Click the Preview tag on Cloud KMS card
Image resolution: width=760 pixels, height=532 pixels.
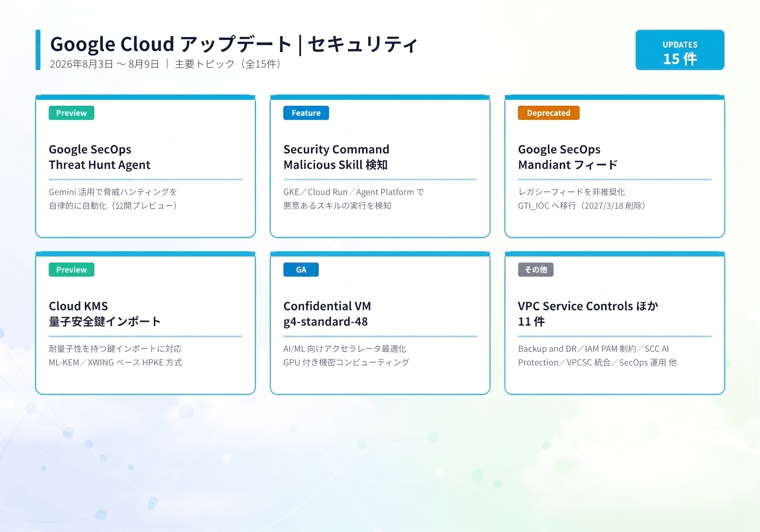[x=71, y=270]
